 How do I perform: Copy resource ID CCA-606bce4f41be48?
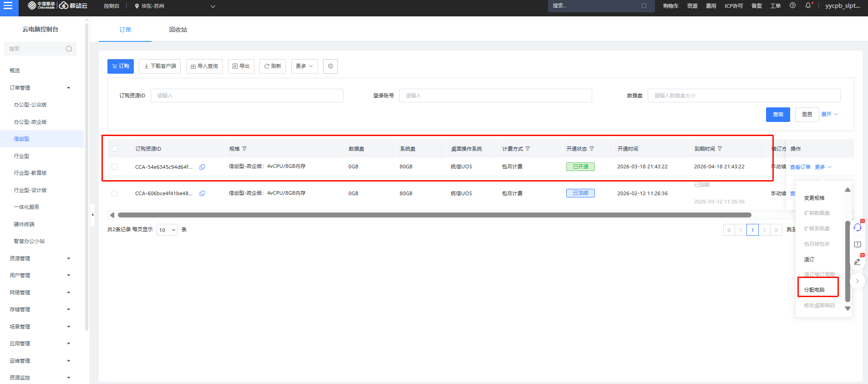coord(202,193)
